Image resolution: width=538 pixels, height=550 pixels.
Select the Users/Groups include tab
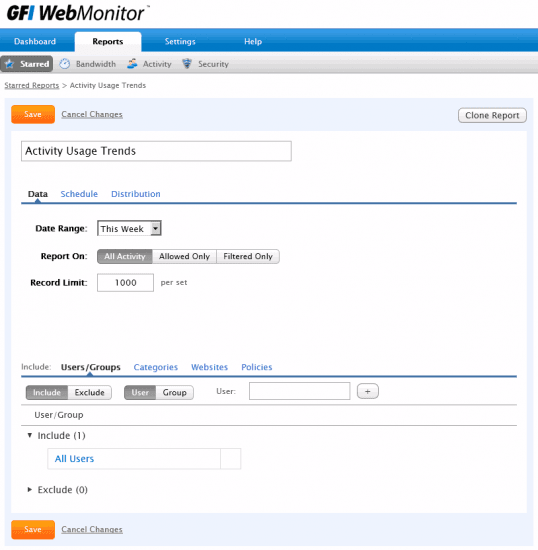point(90,367)
